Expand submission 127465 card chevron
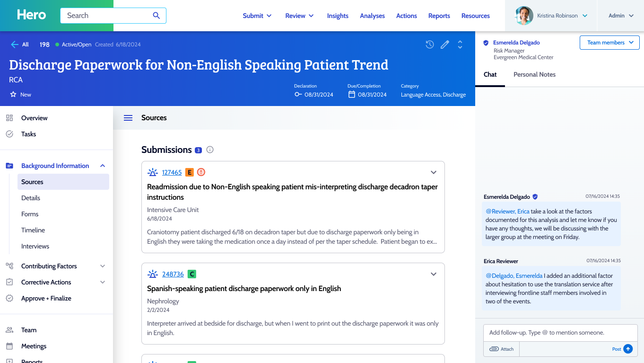 [x=433, y=172]
